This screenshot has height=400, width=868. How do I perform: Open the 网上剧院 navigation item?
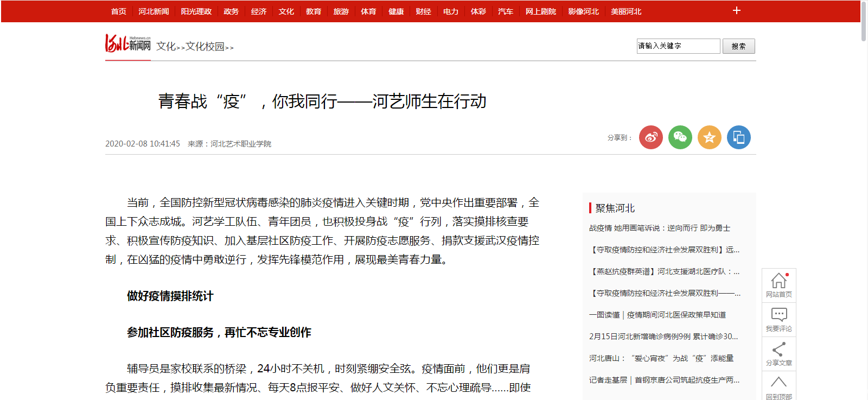[540, 11]
